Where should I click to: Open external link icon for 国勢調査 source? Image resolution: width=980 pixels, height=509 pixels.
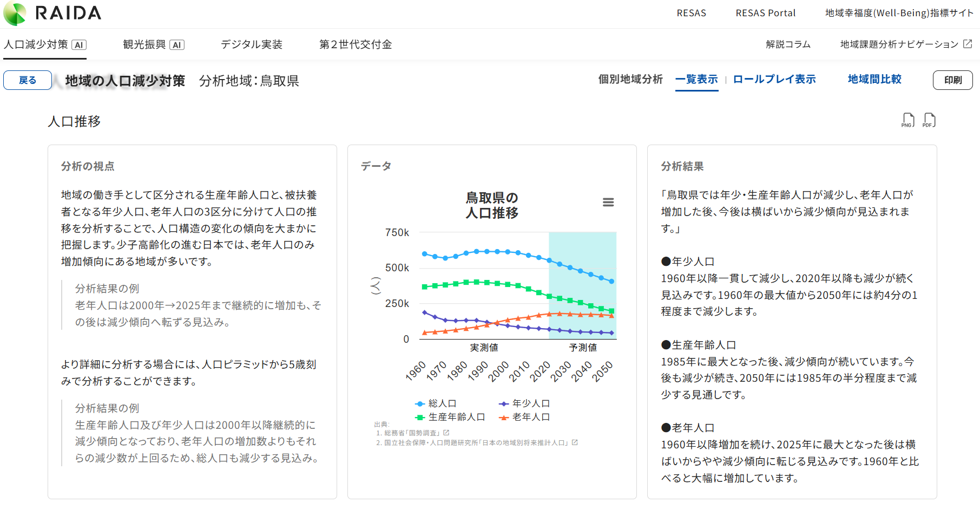446,433
